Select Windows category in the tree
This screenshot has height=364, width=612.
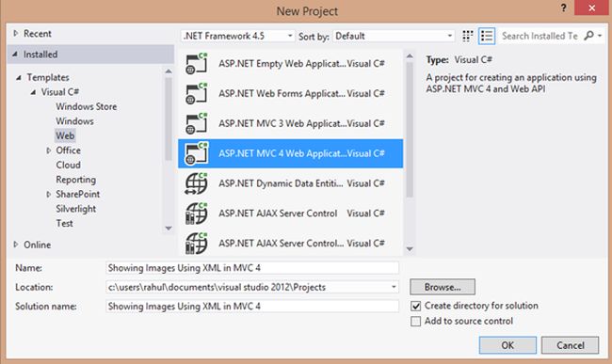[x=74, y=121]
